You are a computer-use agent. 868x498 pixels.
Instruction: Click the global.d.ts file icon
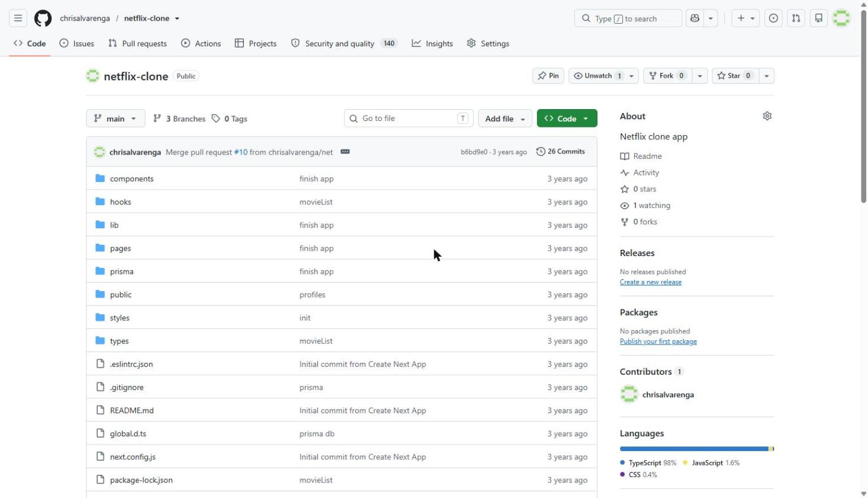[x=100, y=433]
